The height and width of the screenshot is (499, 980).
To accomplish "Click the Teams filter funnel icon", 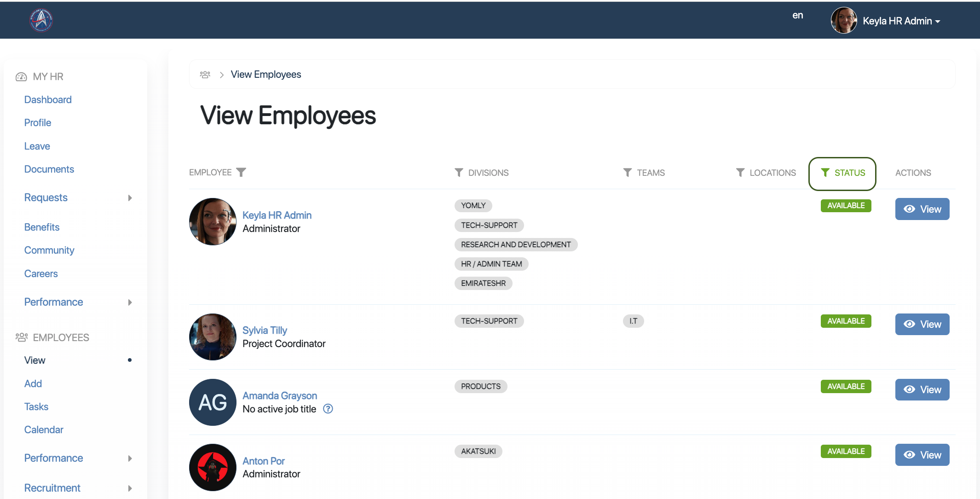I will pyautogui.click(x=627, y=173).
